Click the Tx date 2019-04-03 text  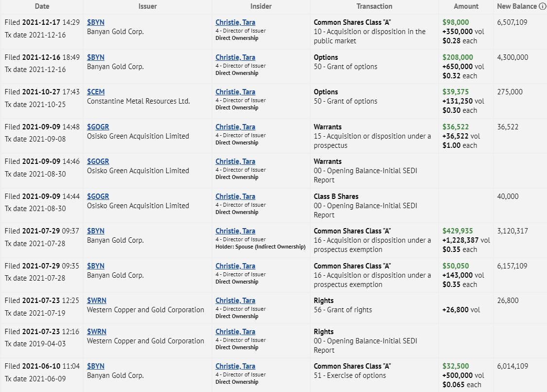click(x=35, y=344)
